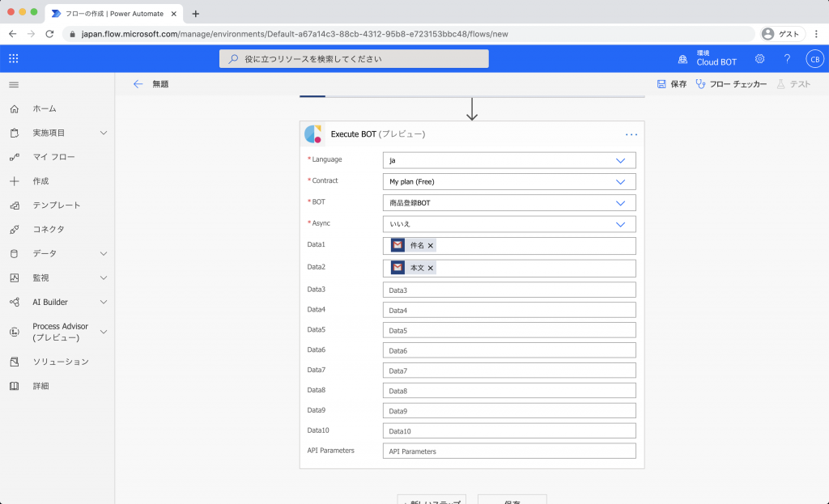Click the browser address bar URL
Image resolution: width=829 pixels, height=504 pixels.
(x=295, y=34)
